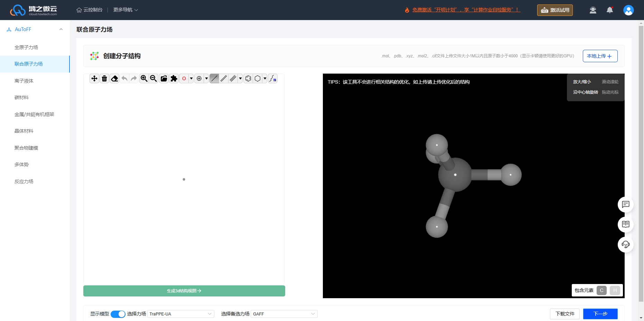Toggle the 显示模型 switch
644x321 pixels.
click(118, 314)
